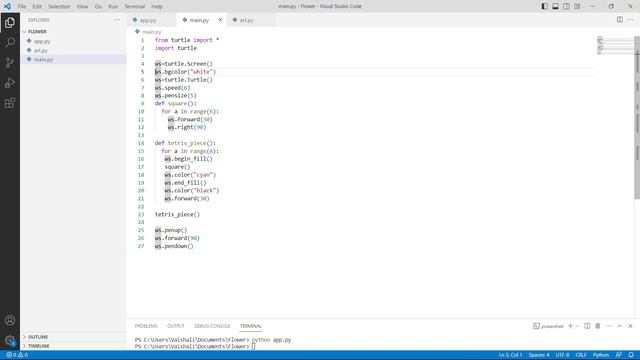Open app.py in the Explorer tree
This screenshot has width=640, height=360.
click(73, 41)
